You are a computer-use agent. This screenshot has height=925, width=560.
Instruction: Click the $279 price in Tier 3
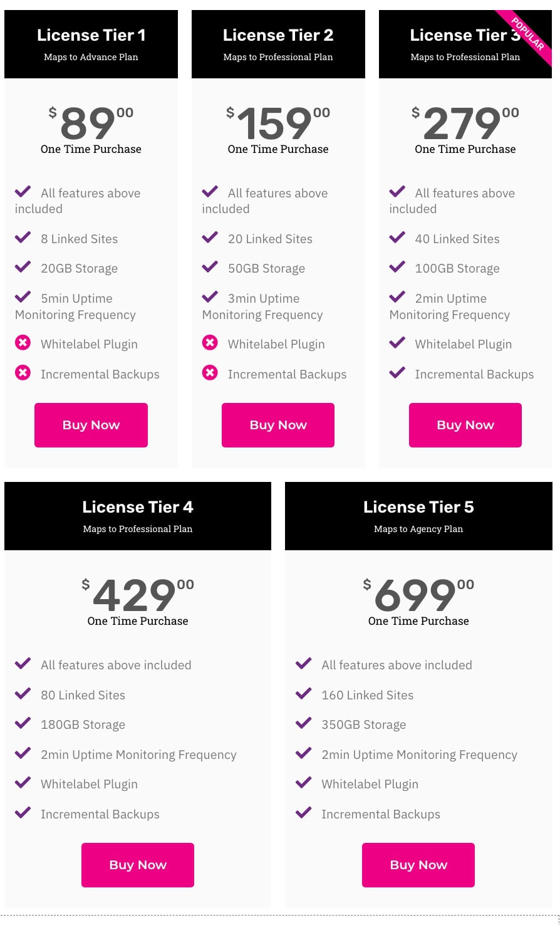pyautogui.click(x=462, y=123)
